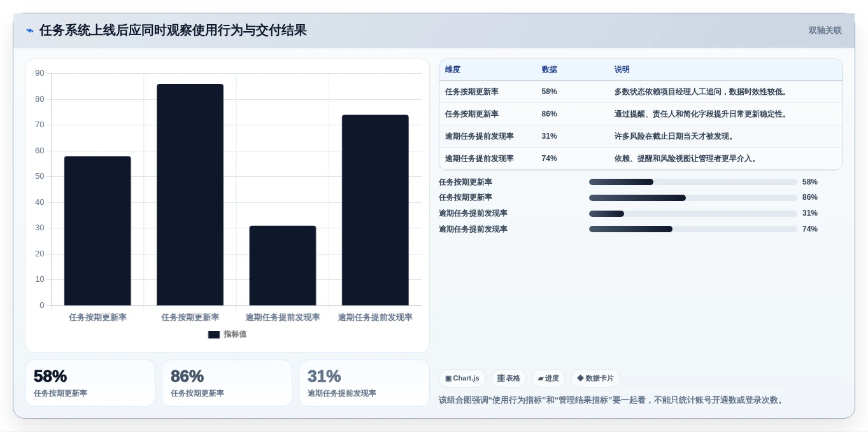This screenshot has height=432, width=868.
Task: Select the 进度 chip
Action: (548, 379)
